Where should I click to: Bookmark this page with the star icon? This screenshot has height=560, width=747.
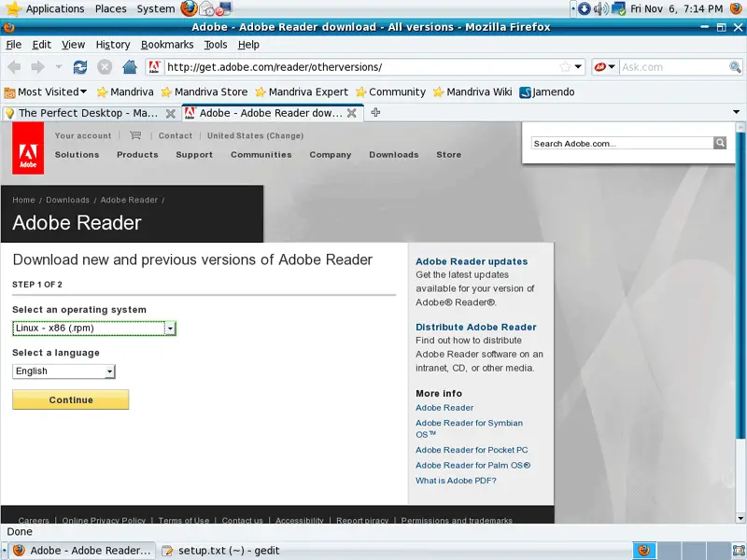565,67
